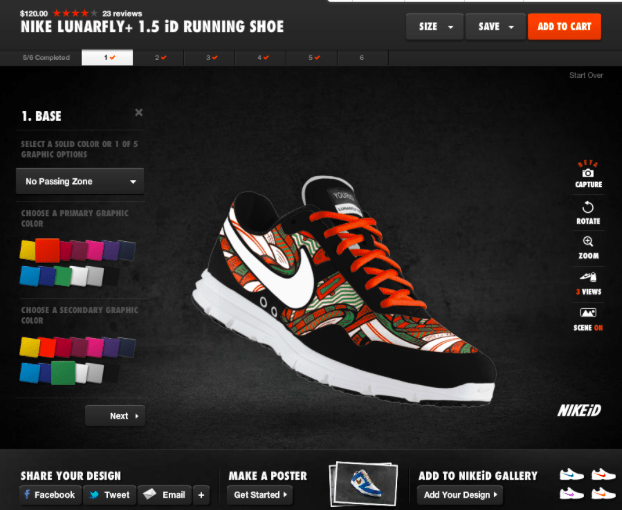Expand the Save dropdown
Screen dimensions: 622x510
pos(495,27)
